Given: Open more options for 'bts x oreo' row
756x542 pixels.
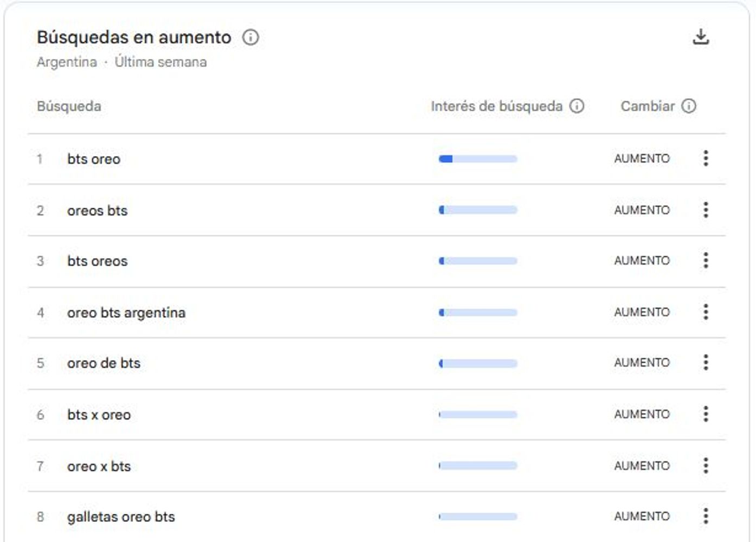Looking at the screenshot, I should tap(706, 414).
